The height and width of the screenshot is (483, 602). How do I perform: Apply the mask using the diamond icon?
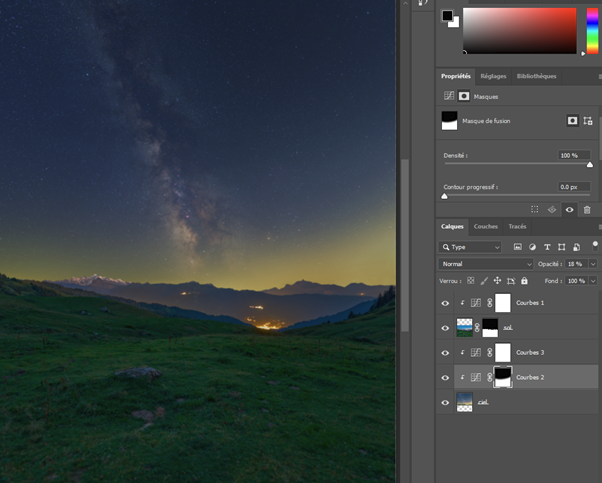[x=552, y=210]
